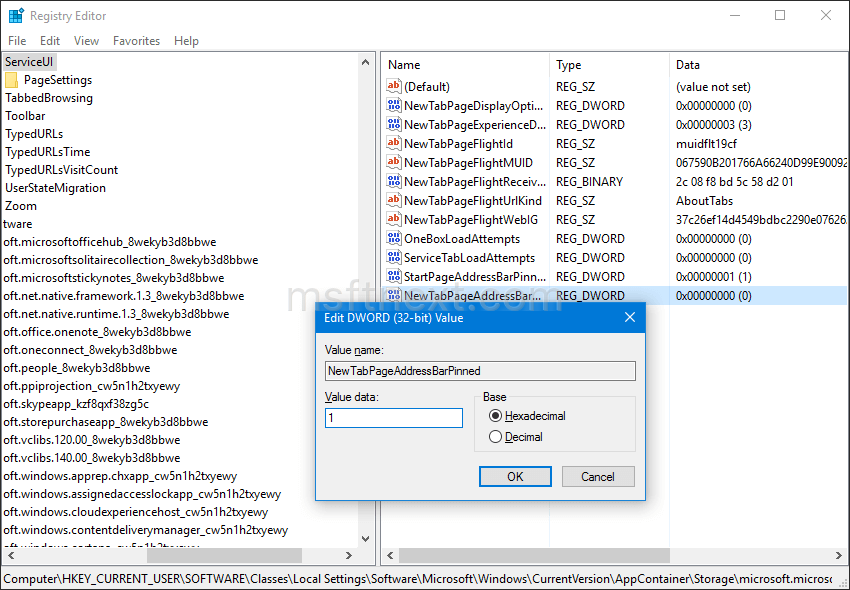Click the Registry Editor icon in title bar
Screen dimensions: 850x590
(x=16, y=15)
